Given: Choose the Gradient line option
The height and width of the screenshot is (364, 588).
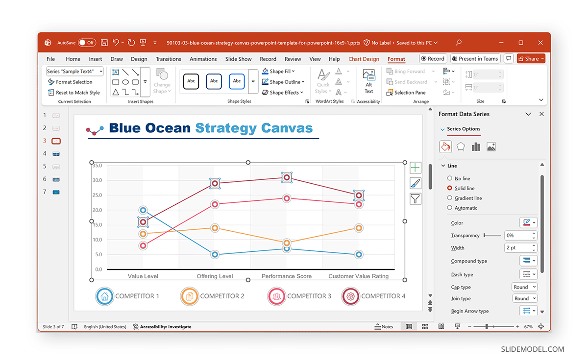Looking at the screenshot, I should tap(449, 198).
